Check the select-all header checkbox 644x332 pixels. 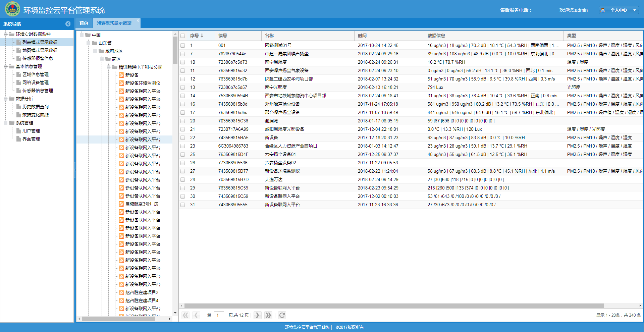tap(183, 36)
